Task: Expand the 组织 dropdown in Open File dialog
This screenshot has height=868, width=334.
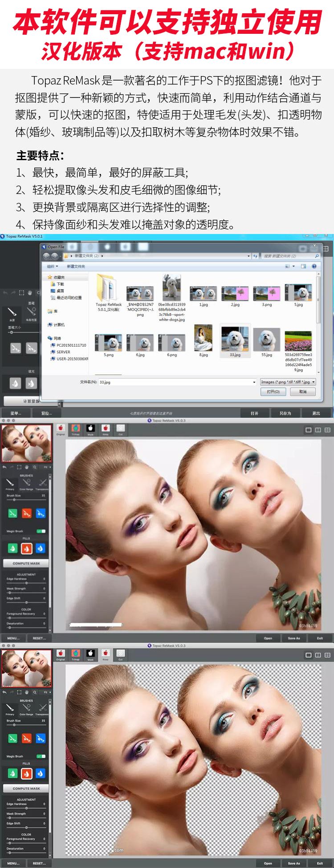Action: click(x=53, y=266)
